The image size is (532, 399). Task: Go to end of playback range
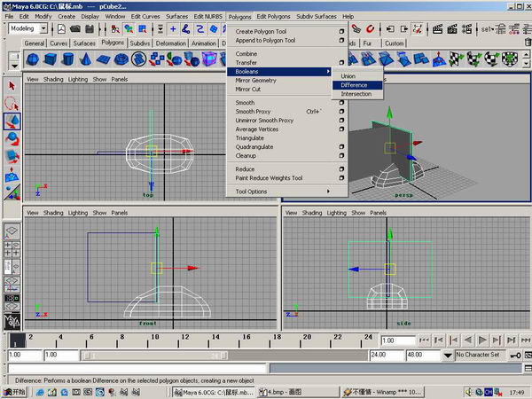526,340
